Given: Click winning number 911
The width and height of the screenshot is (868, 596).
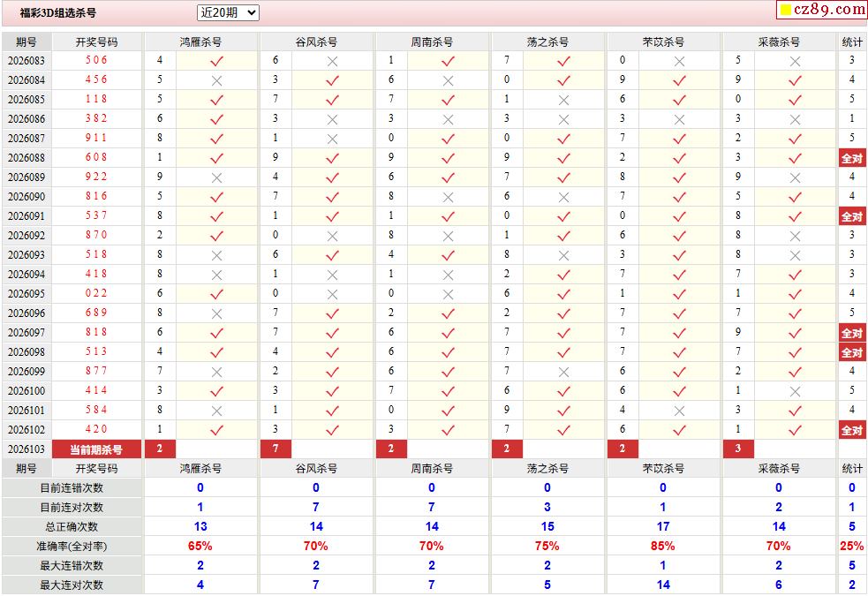Looking at the screenshot, I should click(96, 138).
